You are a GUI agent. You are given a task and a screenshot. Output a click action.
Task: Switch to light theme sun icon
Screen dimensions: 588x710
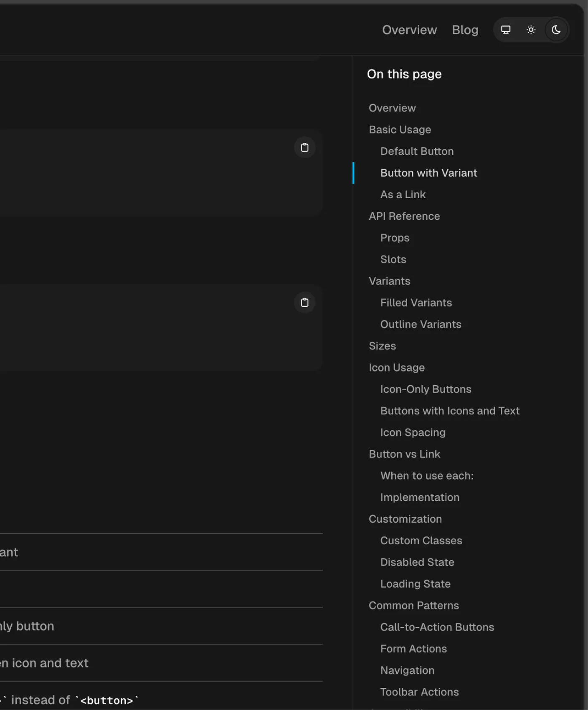coord(531,30)
